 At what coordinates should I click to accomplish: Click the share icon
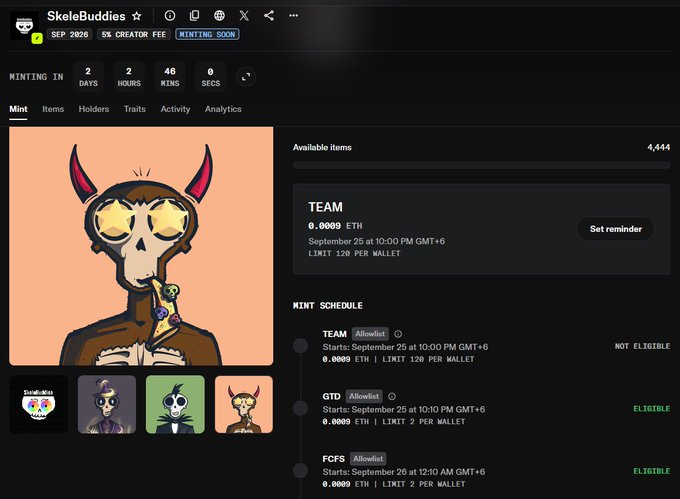(x=269, y=16)
